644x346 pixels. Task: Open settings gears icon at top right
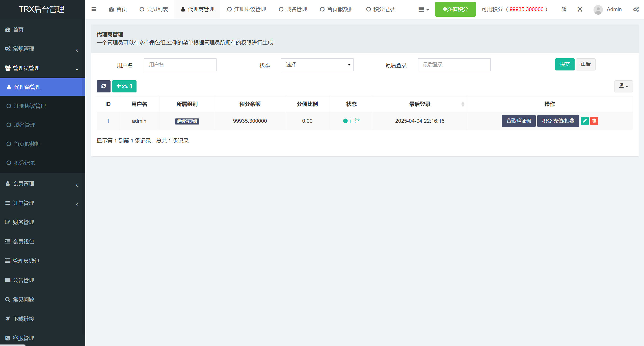pyautogui.click(x=636, y=9)
